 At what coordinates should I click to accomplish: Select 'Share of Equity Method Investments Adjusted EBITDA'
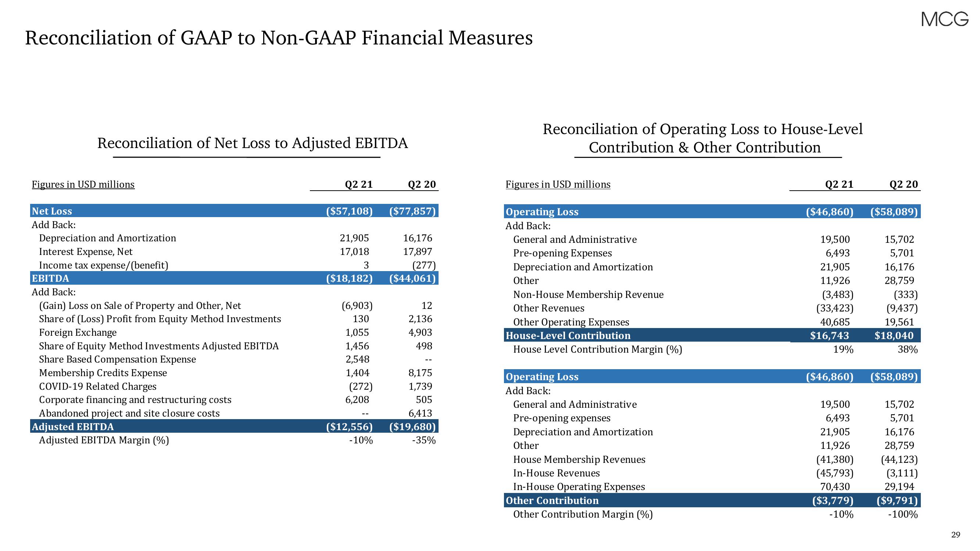tap(159, 346)
